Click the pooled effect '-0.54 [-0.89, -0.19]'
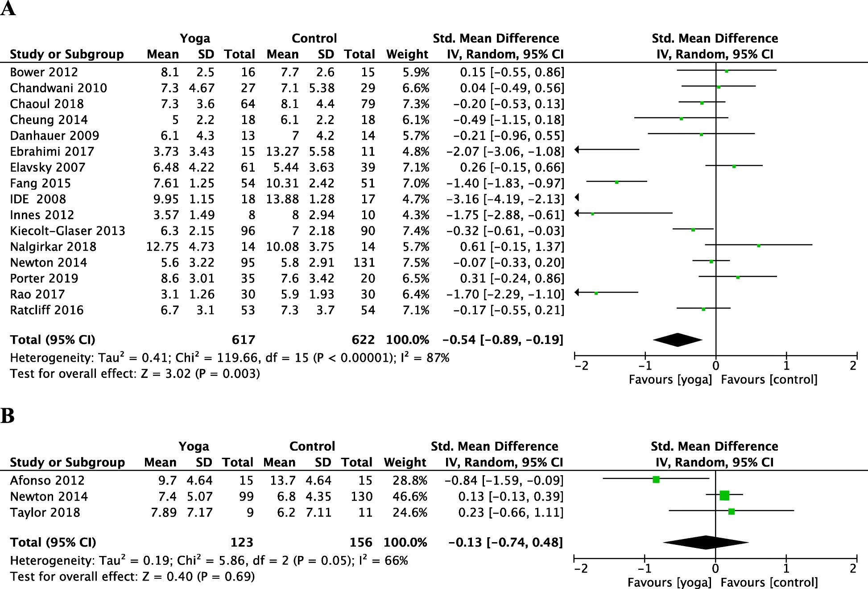Image resolution: width=868 pixels, height=589 pixels. coord(503,340)
